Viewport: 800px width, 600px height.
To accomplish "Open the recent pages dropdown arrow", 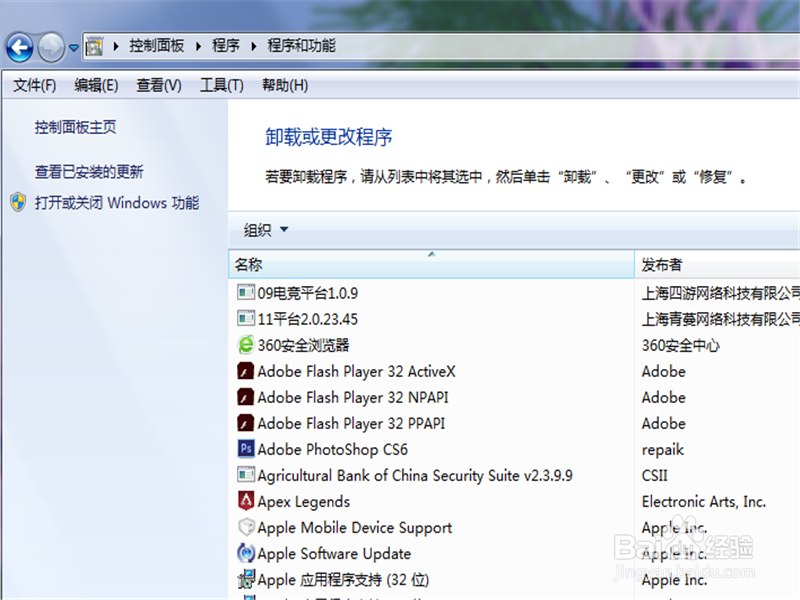I will pyautogui.click(x=74, y=48).
